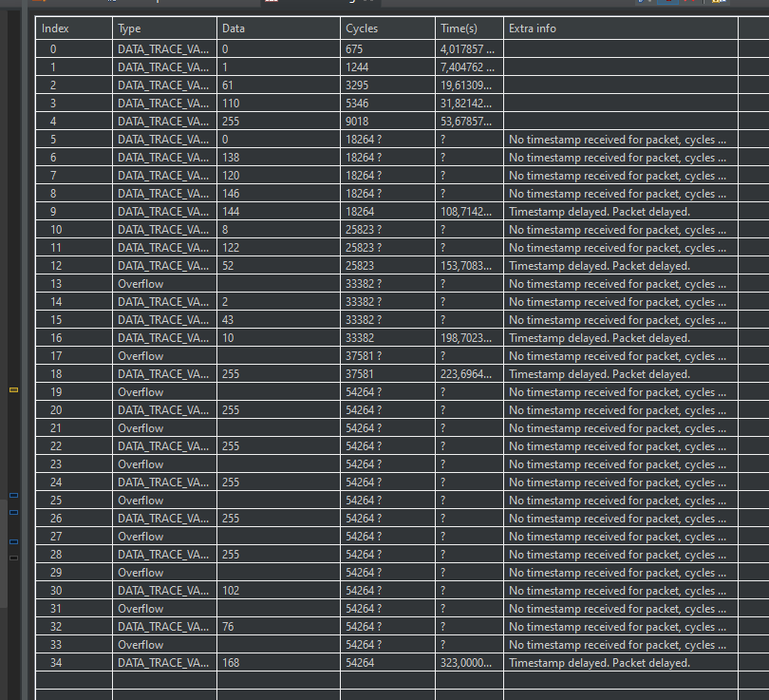Image resolution: width=769 pixels, height=700 pixels.
Task: Select the Data cell with value 52
Action: pyautogui.click(x=278, y=266)
